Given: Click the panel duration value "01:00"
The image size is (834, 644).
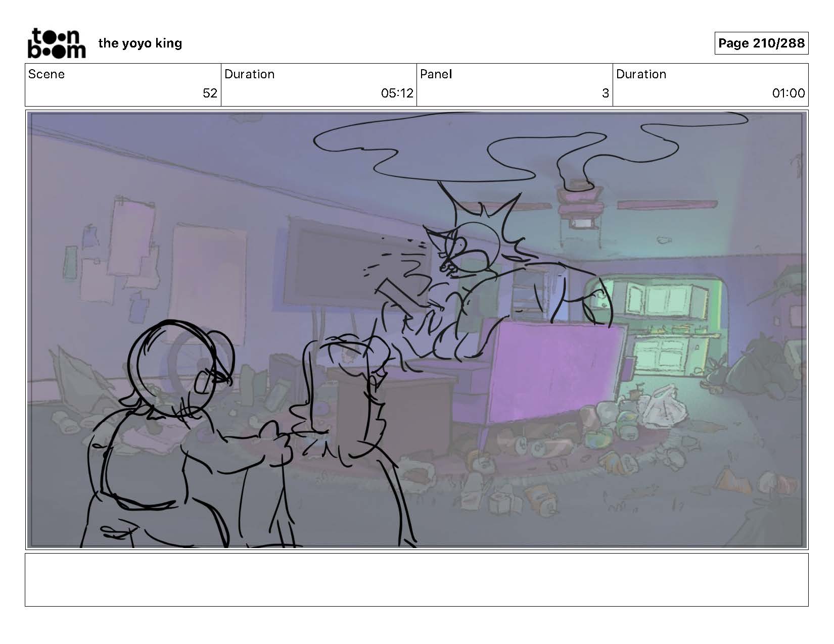Looking at the screenshot, I should pyautogui.click(x=789, y=93).
